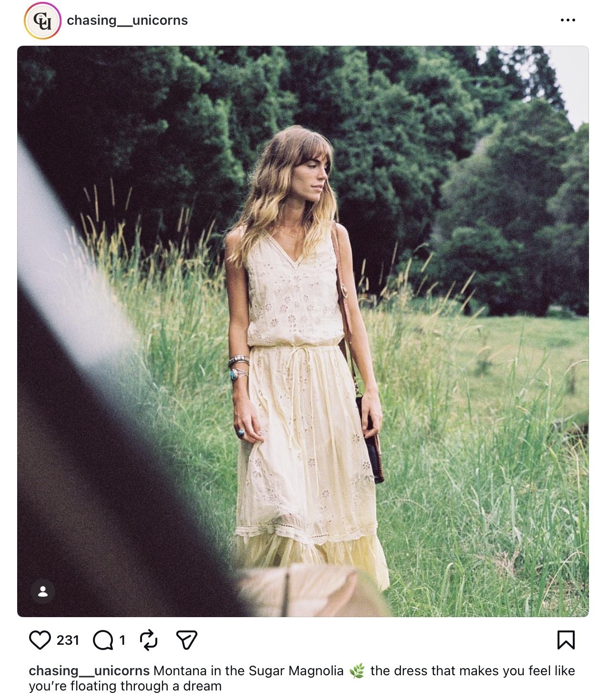The width and height of the screenshot is (609, 700).
Task: Click chasing__unicorns username at the top
Action: pos(128,20)
